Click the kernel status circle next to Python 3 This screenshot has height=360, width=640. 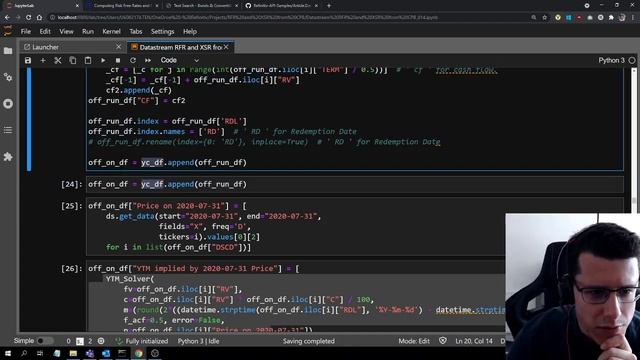[632, 60]
